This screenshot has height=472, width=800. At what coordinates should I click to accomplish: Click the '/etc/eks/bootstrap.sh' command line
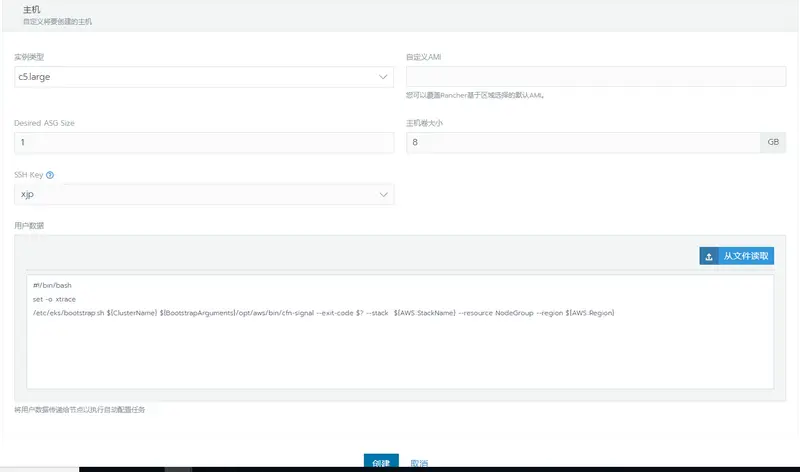(x=323, y=313)
